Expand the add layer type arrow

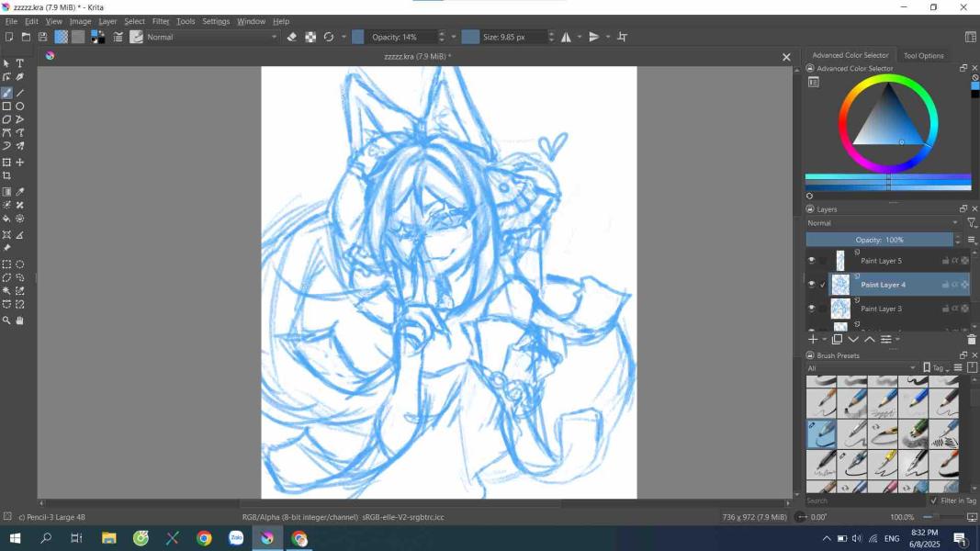[x=825, y=339]
